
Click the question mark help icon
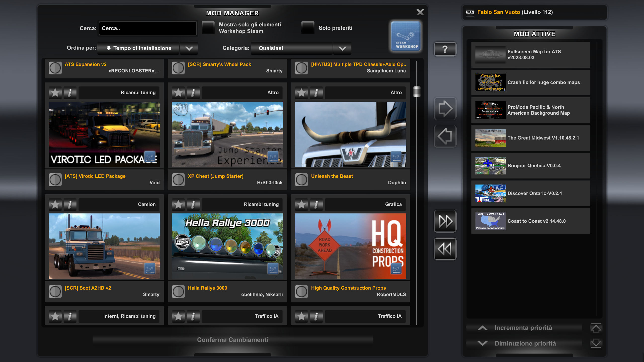pos(445,49)
